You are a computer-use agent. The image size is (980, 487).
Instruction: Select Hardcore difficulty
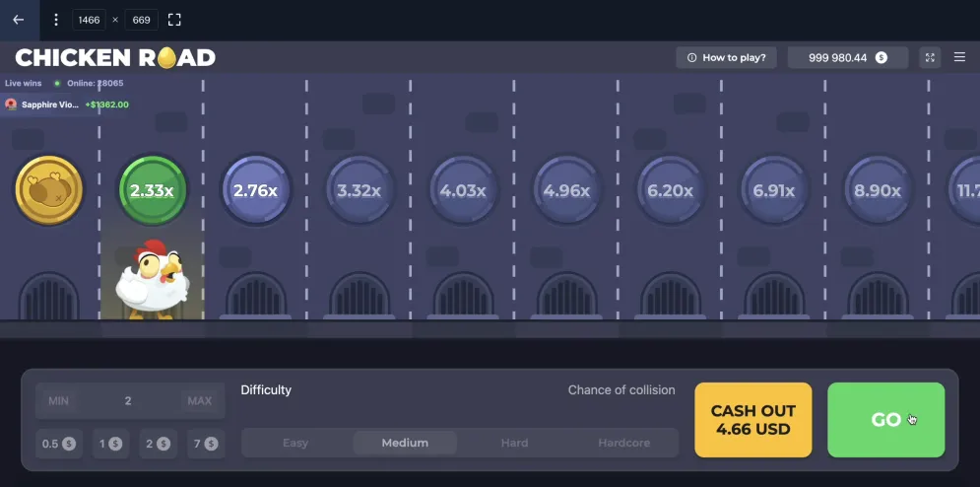click(623, 443)
